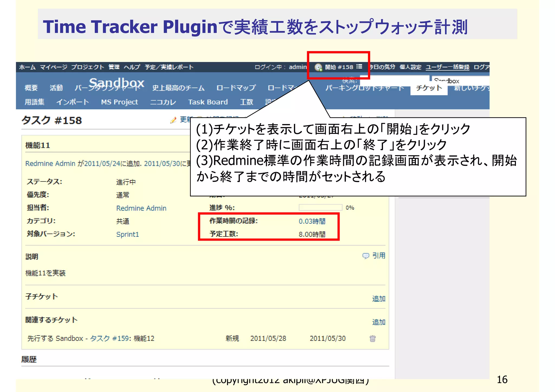This screenshot has height=392, width=555.
Task: Click the タスク #158 heading
Action: pyautogui.click(x=51, y=120)
